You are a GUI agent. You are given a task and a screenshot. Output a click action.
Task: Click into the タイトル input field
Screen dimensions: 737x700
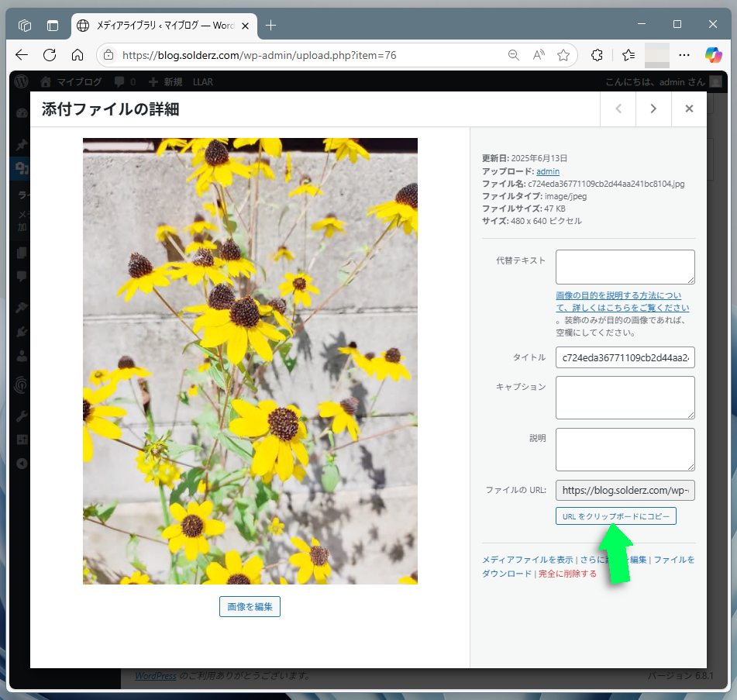(625, 357)
